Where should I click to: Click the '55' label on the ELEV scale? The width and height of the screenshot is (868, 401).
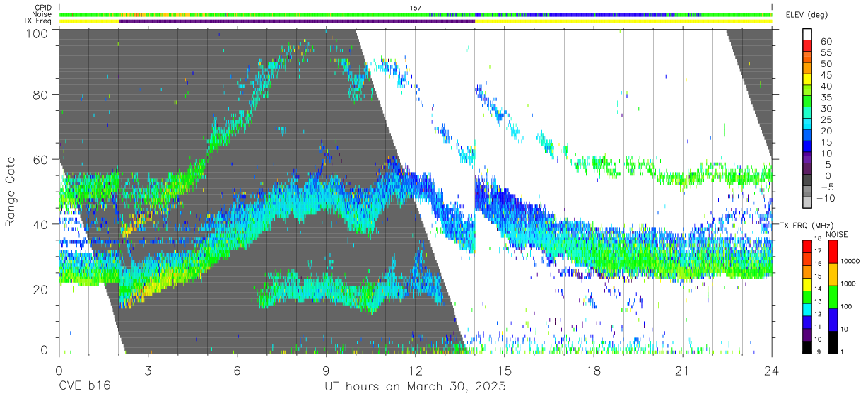pos(826,52)
